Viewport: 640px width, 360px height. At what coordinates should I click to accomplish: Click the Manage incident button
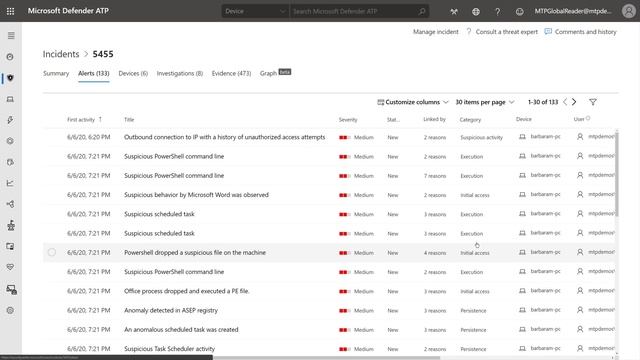point(436,32)
